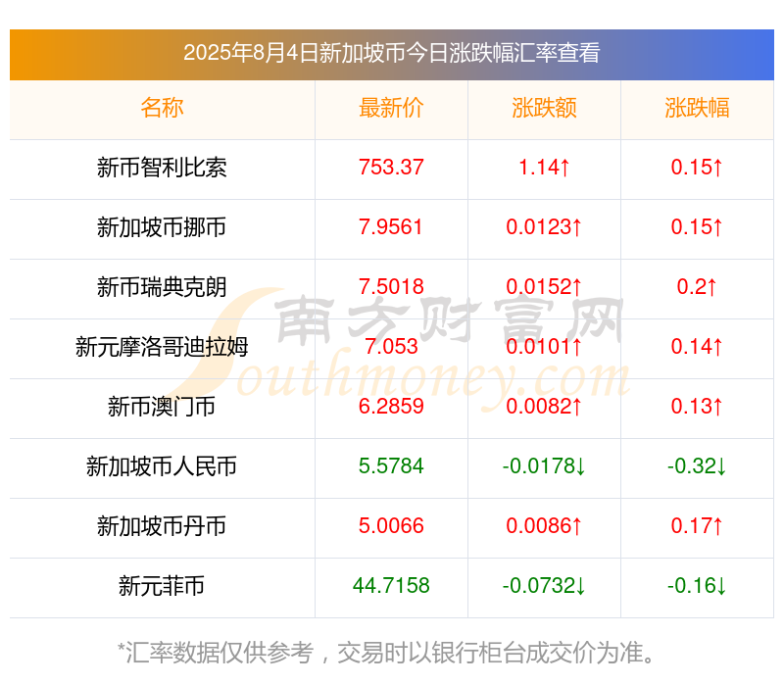This screenshot has height=684, width=784.
Task: Click the price value '7.5018'
Action: [x=391, y=286]
